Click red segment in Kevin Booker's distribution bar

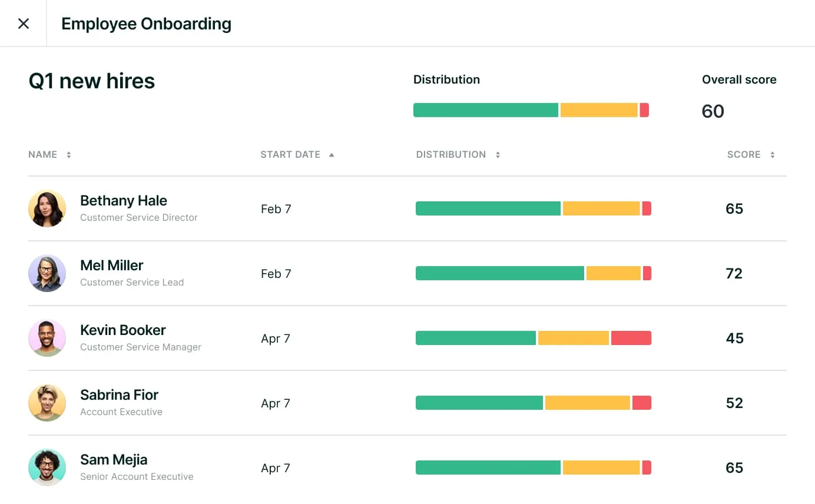tap(631, 338)
